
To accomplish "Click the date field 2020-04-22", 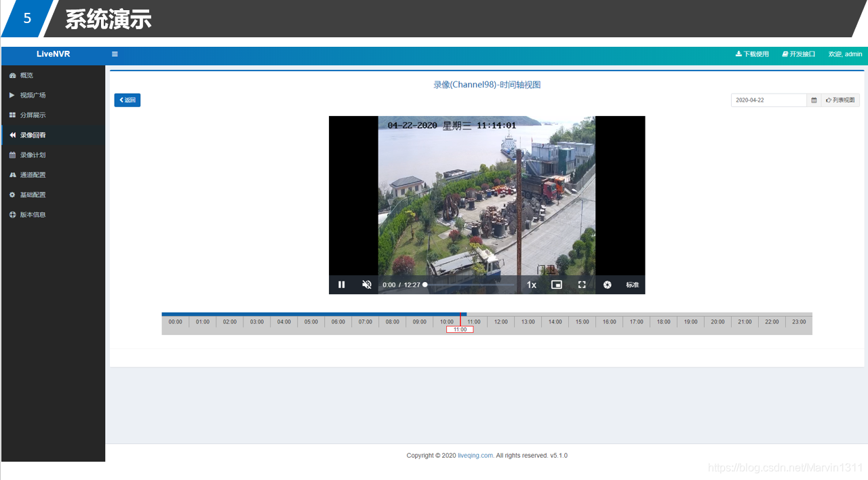I will [769, 100].
